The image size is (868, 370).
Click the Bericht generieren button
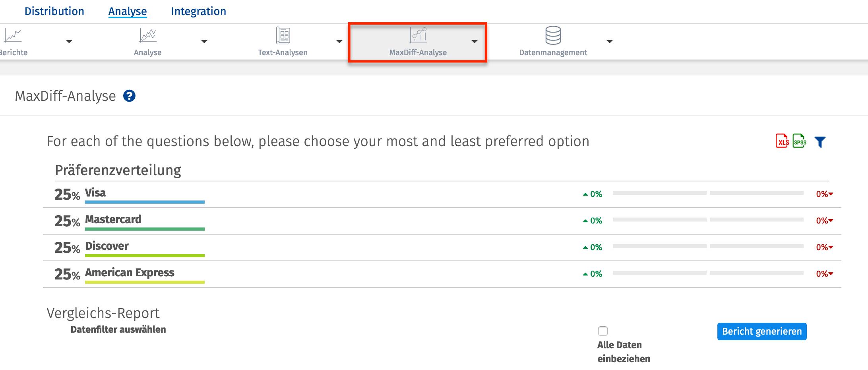coord(761,331)
